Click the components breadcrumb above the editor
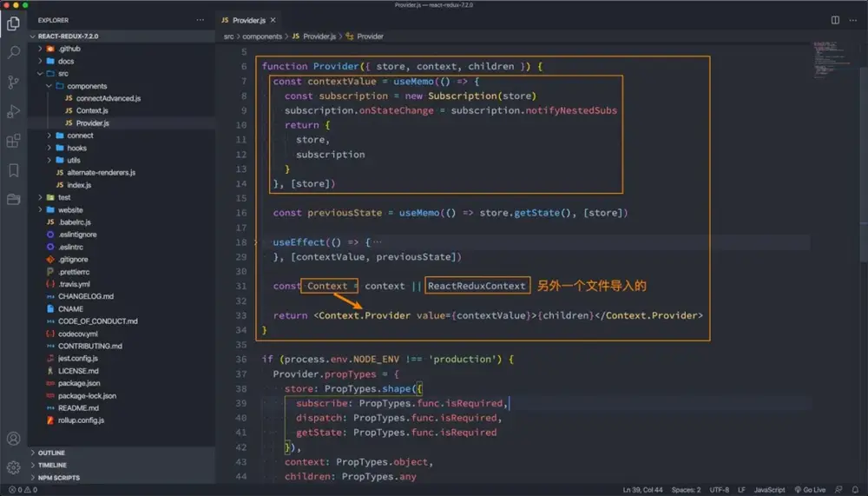 coord(261,36)
